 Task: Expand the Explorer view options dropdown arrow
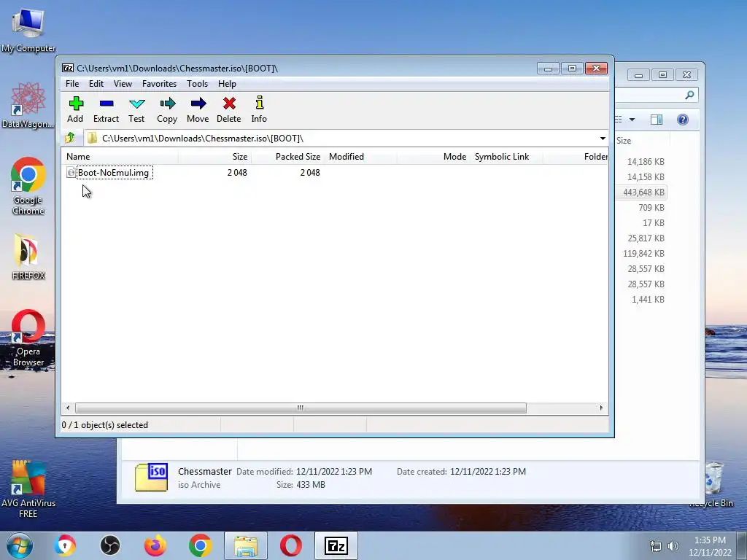coord(632,120)
